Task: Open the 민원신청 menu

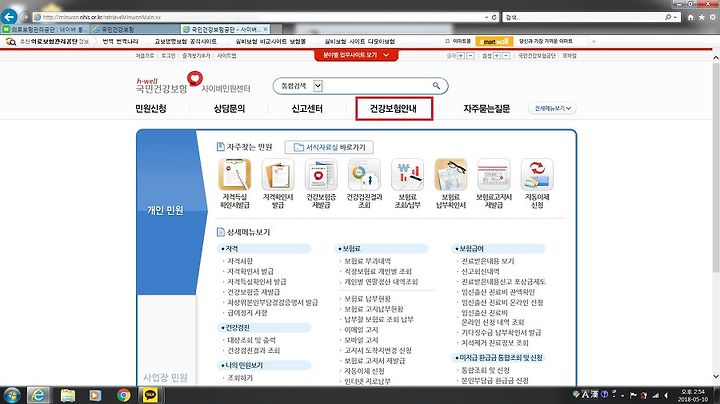Action: tap(151, 109)
